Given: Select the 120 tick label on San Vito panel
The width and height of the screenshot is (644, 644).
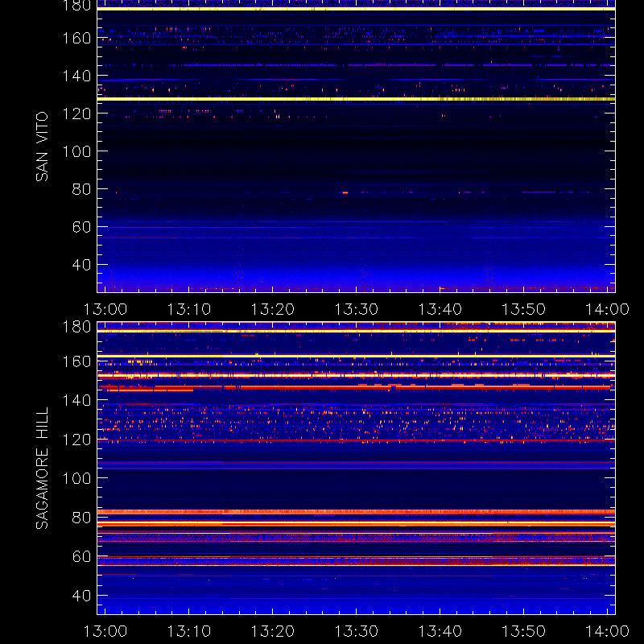Looking at the screenshot, I should coord(76,114).
